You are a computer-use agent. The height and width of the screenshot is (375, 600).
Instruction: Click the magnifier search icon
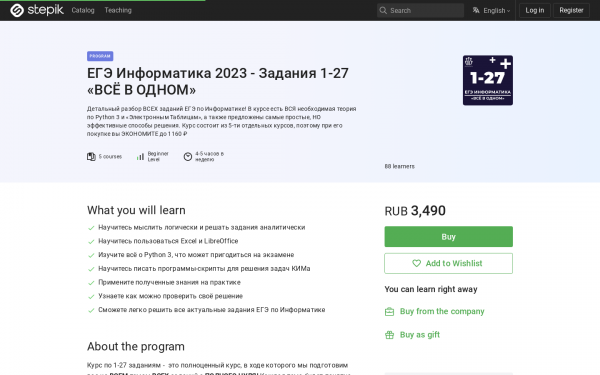[383, 10]
